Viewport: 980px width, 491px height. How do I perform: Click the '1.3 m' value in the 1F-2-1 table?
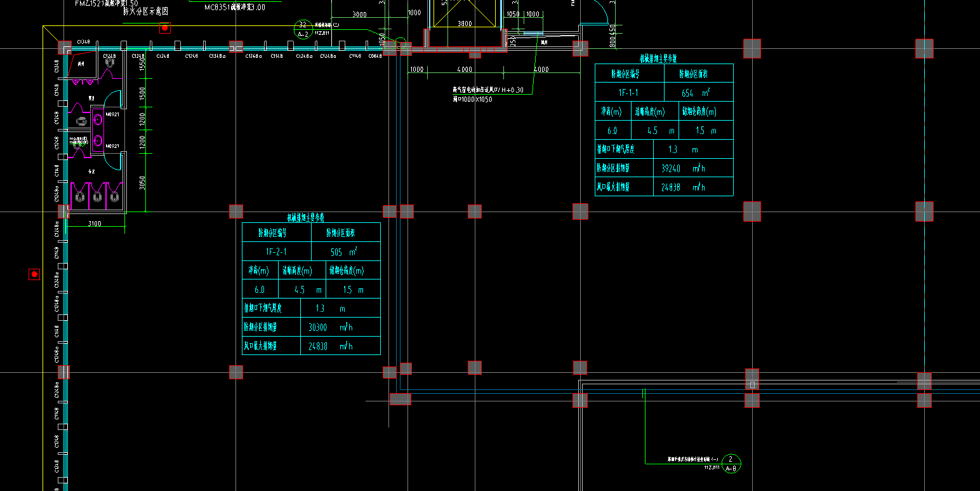[330, 309]
